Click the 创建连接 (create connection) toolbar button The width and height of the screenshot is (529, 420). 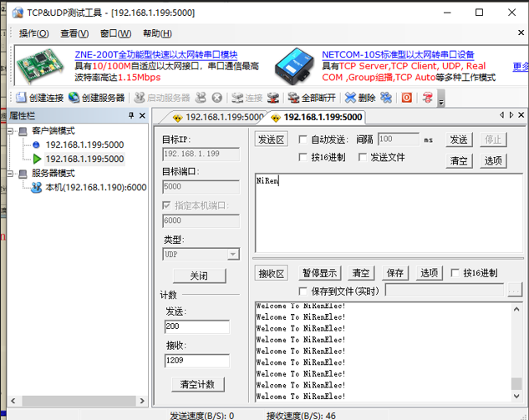coord(40,98)
